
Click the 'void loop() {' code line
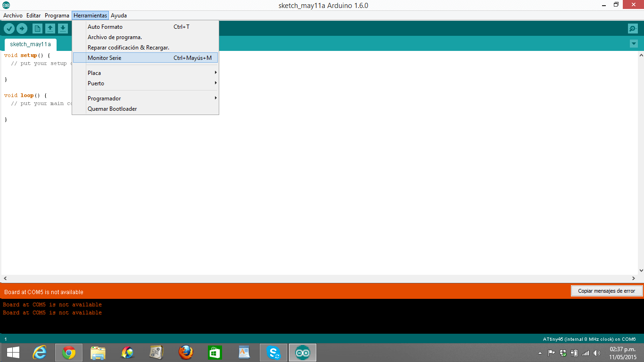(25, 95)
